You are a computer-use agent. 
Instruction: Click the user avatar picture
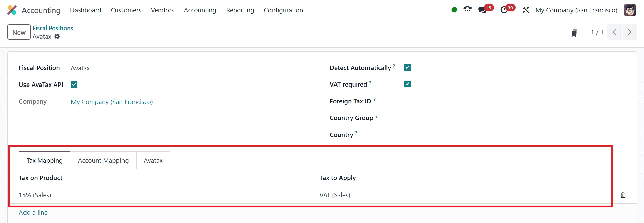pyautogui.click(x=630, y=10)
